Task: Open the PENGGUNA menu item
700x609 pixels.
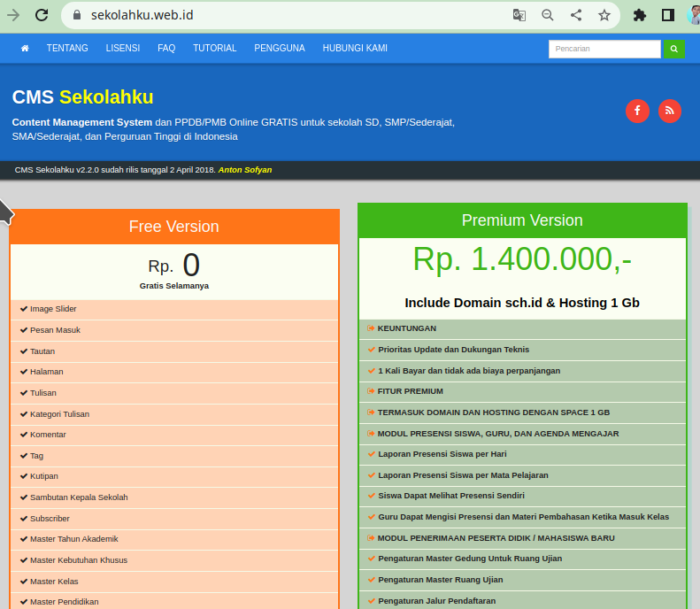Action: click(x=280, y=49)
